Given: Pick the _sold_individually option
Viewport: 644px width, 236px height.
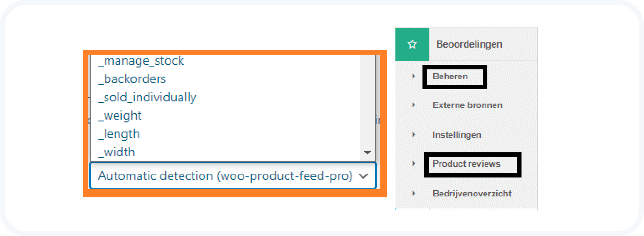Looking at the screenshot, I should tap(147, 97).
